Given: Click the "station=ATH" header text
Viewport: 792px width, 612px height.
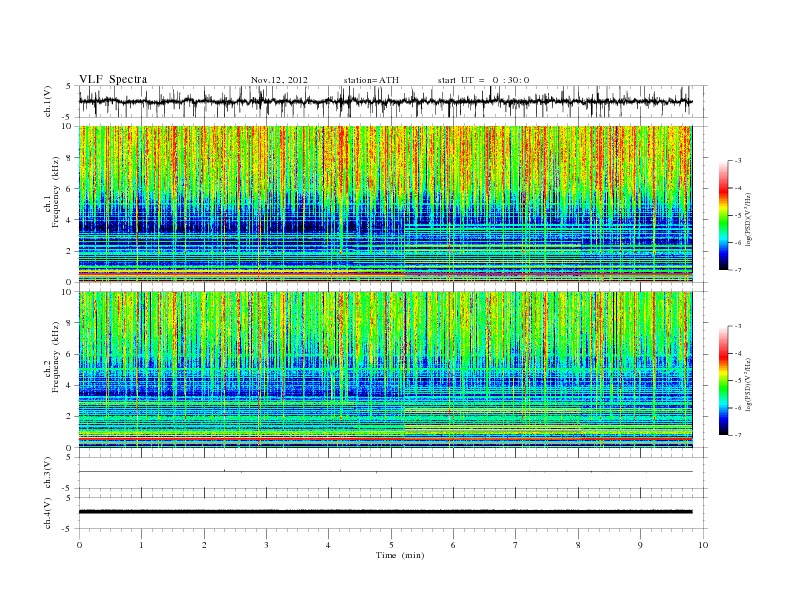Looking at the screenshot, I should pyautogui.click(x=371, y=80).
